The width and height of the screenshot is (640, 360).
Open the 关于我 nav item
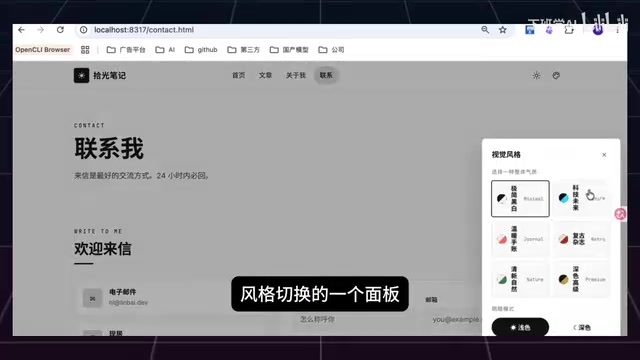296,76
